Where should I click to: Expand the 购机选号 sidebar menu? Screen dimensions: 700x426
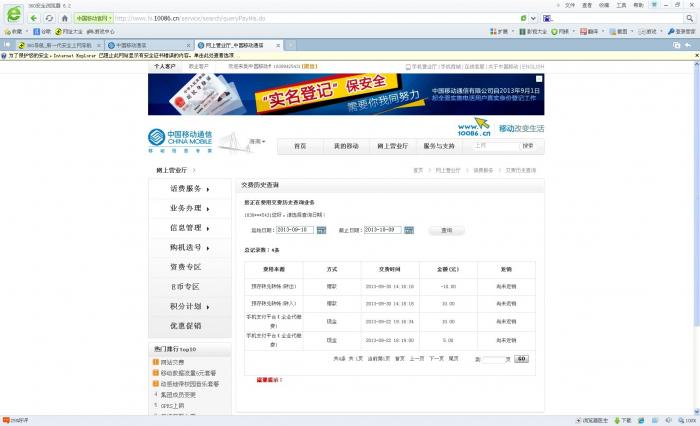[x=190, y=247]
